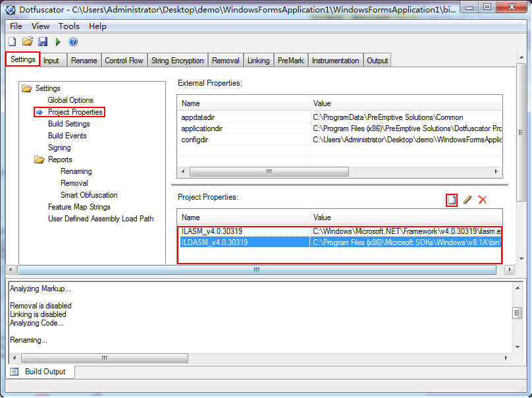
Task: Switch to the Output tab
Action: click(x=377, y=61)
